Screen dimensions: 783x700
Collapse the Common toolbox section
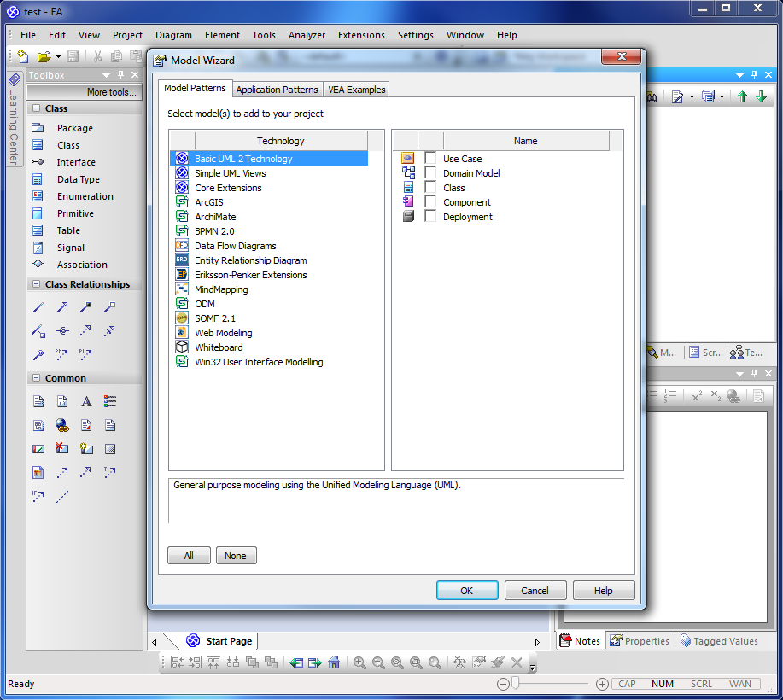pyautogui.click(x=36, y=378)
